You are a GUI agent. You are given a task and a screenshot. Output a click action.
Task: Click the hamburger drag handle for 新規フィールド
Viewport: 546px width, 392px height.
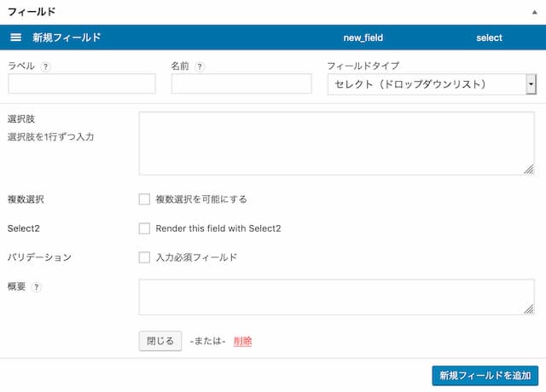(x=15, y=37)
